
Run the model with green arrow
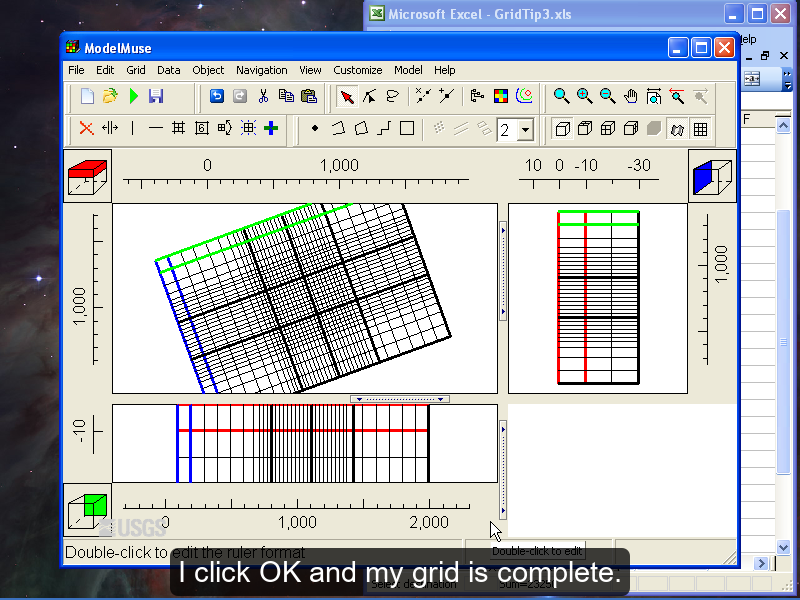(x=134, y=96)
